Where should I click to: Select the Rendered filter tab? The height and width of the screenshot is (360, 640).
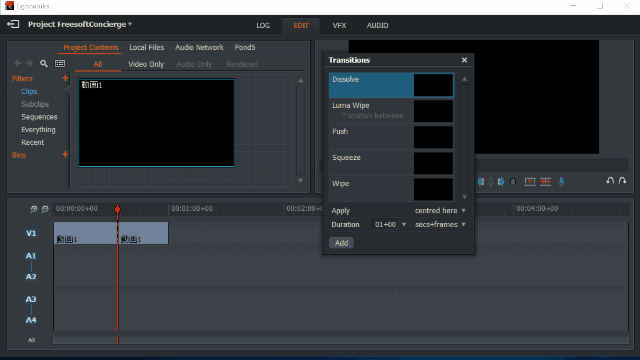click(x=242, y=64)
